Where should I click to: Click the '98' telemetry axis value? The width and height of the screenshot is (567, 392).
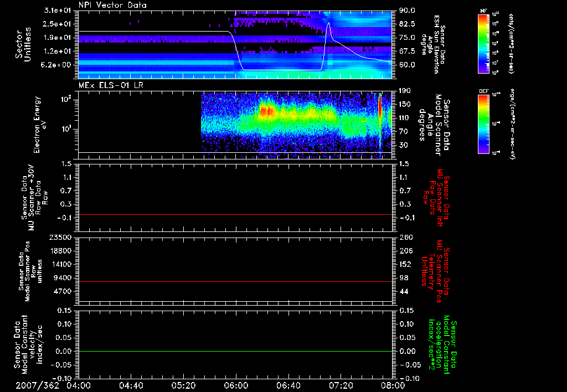(x=404, y=278)
